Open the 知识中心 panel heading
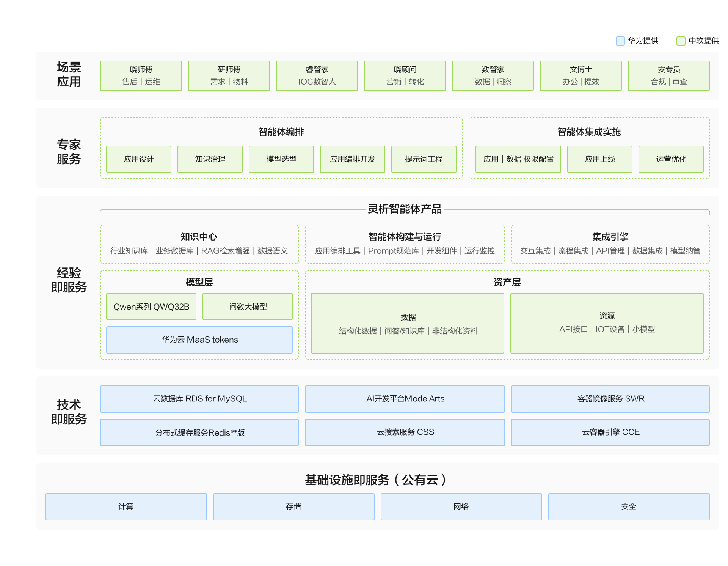Screen dimensions: 728x566 [199, 237]
